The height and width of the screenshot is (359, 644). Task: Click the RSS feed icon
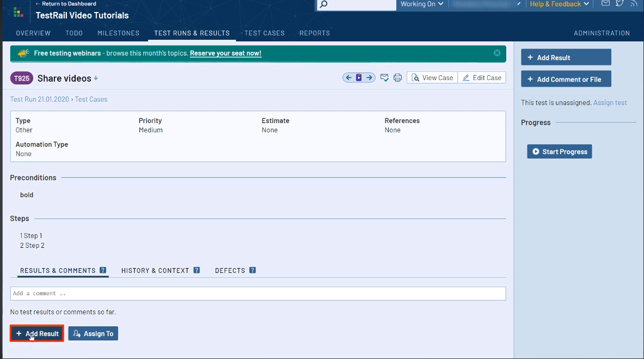pos(634,4)
